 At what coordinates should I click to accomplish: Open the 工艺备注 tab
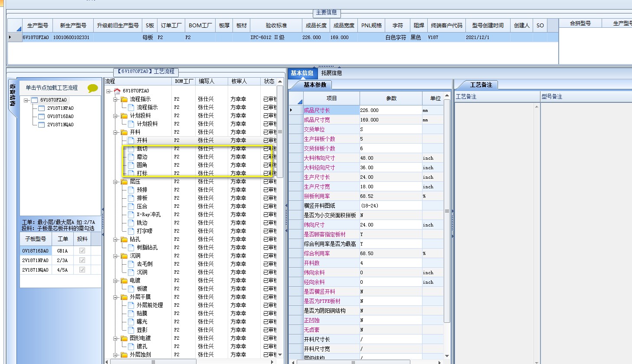point(481,85)
